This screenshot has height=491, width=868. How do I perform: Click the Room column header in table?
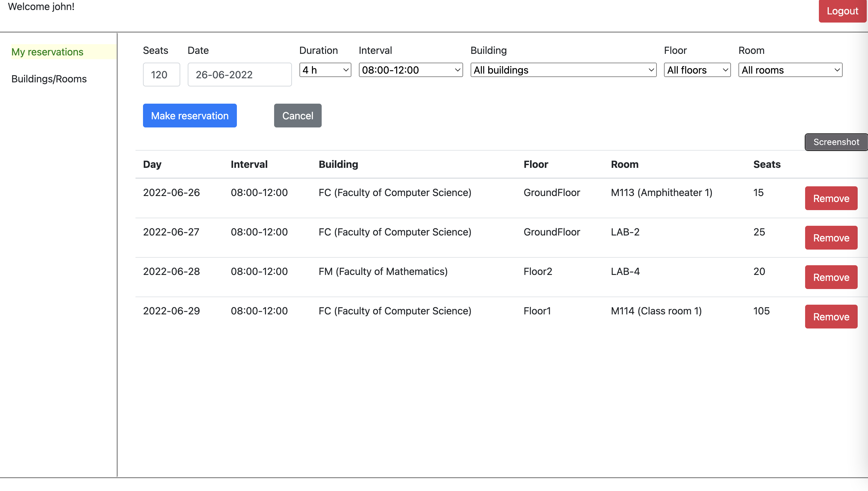625,164
